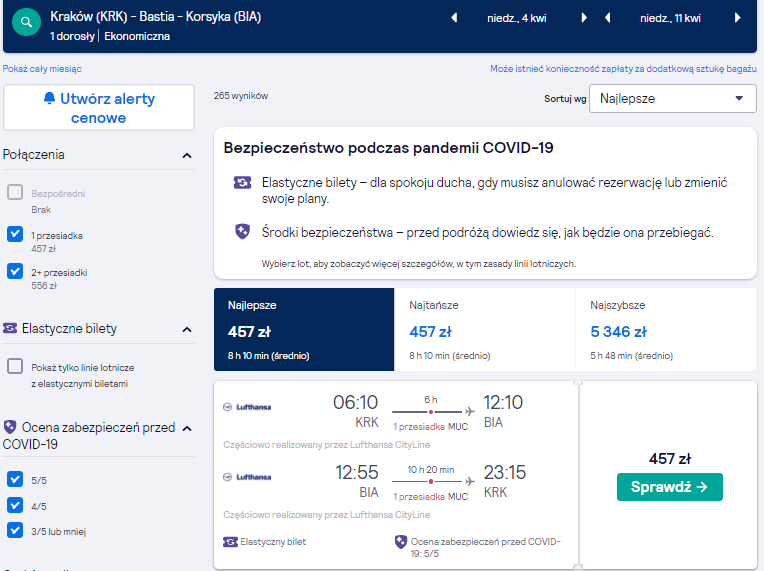This screenshot has height=571, width=764.
Task: Uncheck 3/5 lub mniej rating checkbox
Action: coord(15,530)
